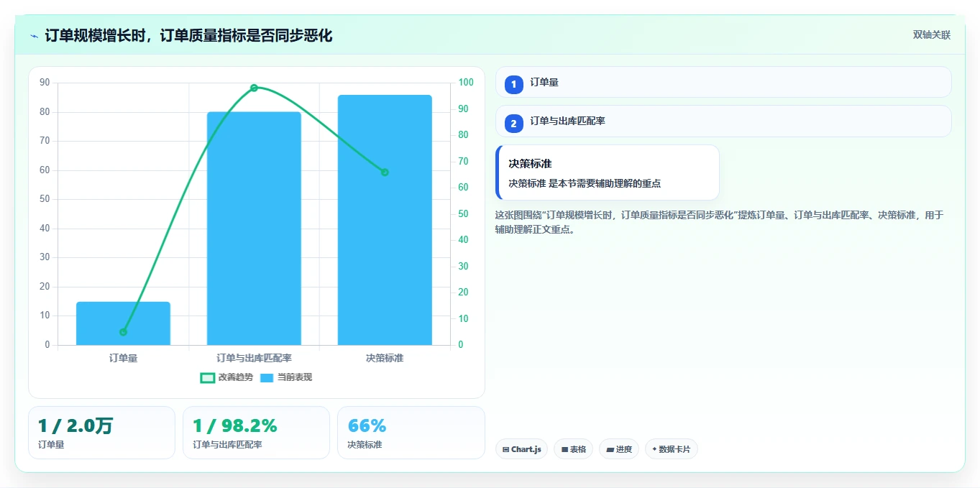The height and width of the screenshot is (488, 980).
Task: Select the 66% 决策标准 stat card
Action: pyautogui.click(x=411, y=433)
